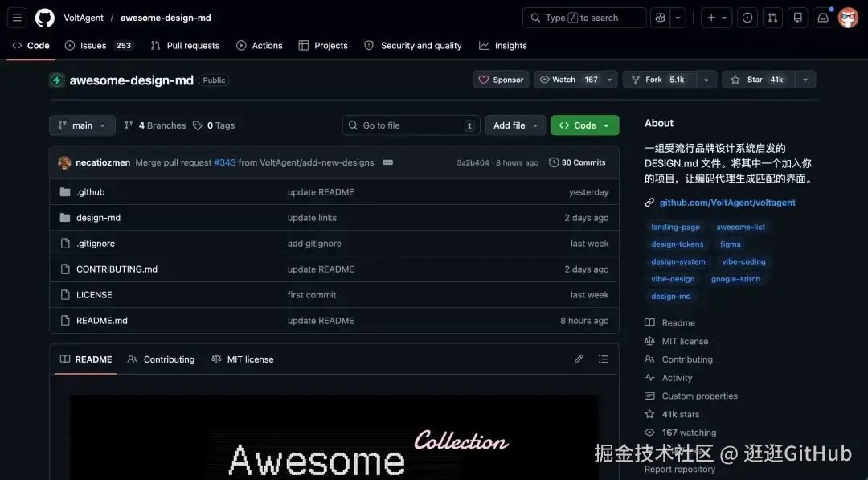The height and width of the screenshot is (480, 868).
Task: Go to GitHub home via Octocat logo
Action: click(45, 18)
